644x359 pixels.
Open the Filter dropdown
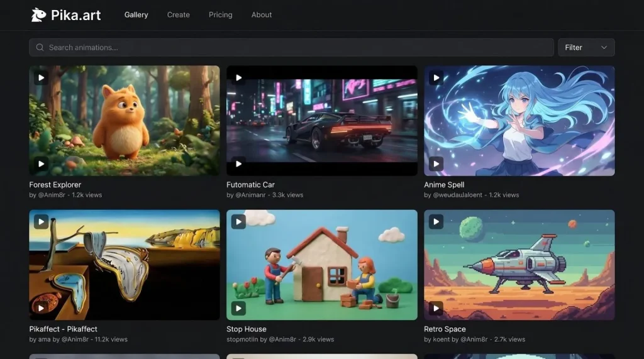pyautogui.click(x=586, y=48)
